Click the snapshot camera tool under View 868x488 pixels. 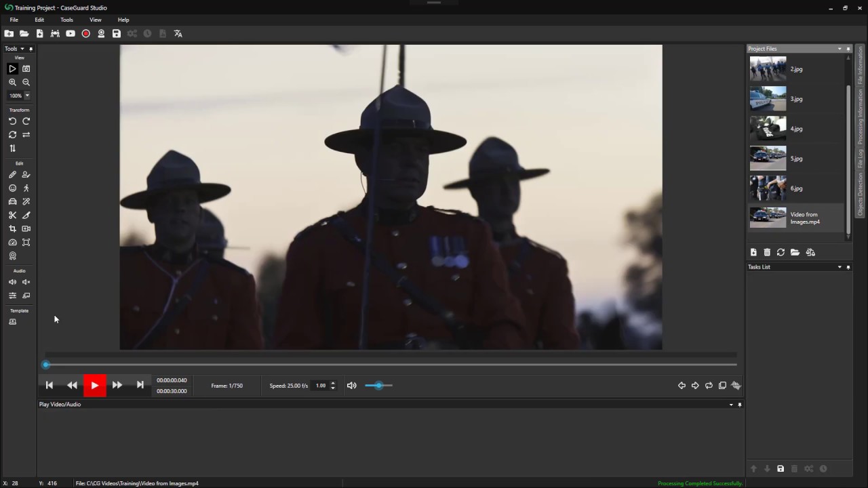coord(26,68)
